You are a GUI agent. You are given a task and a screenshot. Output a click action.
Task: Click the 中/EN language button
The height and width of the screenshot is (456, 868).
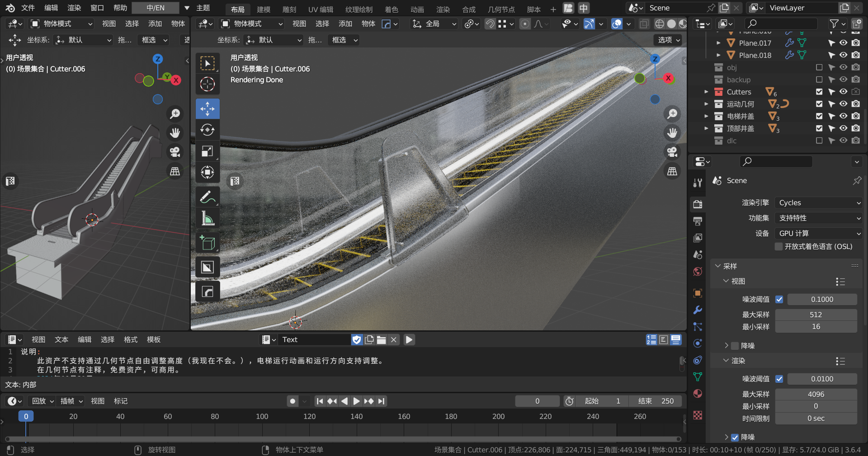(156, 8)
